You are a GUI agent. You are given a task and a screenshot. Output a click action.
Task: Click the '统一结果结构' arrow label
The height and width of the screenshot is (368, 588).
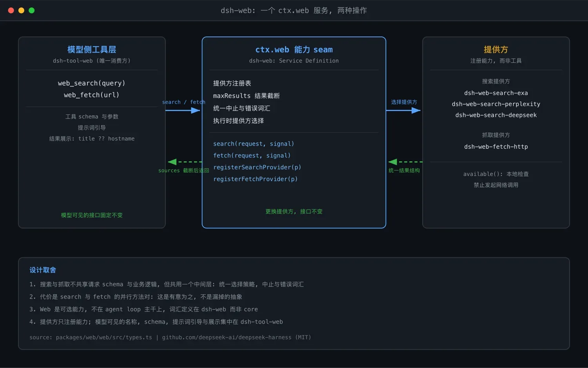[x=404, y=170]
